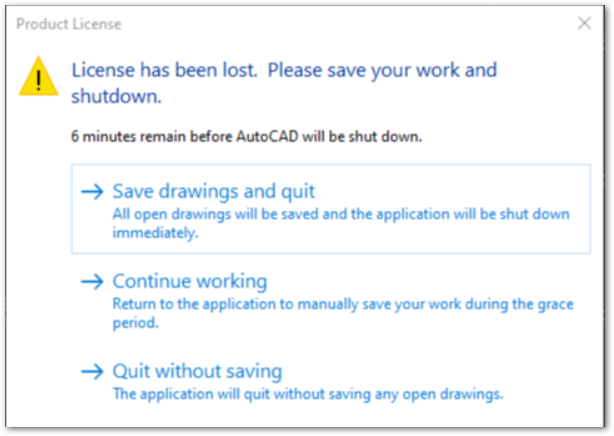This screenshot has height=436, width=614.
Task: Click the arrow icon next to Continue working
Action: pos(93,282)
